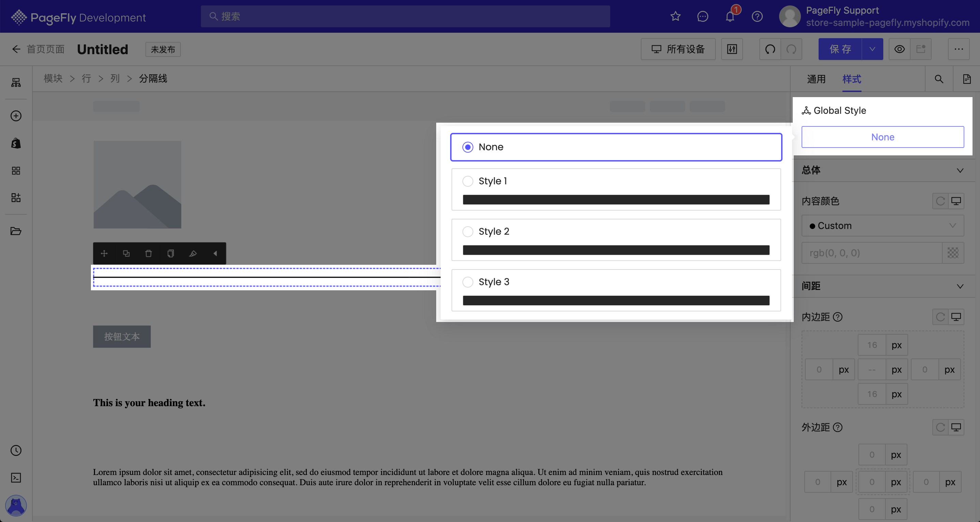Viewport: 980px width, 522px height.
Task: Open px unit for left padding
Action: click(844, 370)
